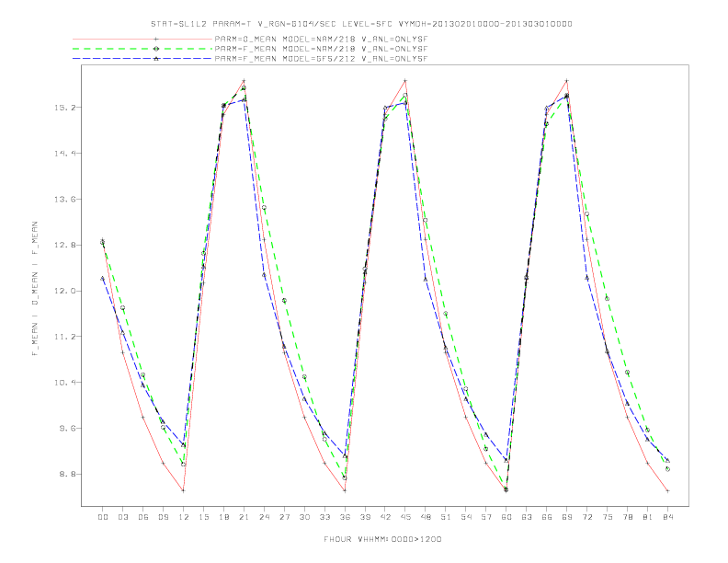Viewport: 728px width, 563px height.
Task: Click the 24 forecast hour tick label
Action: [264, 517]
